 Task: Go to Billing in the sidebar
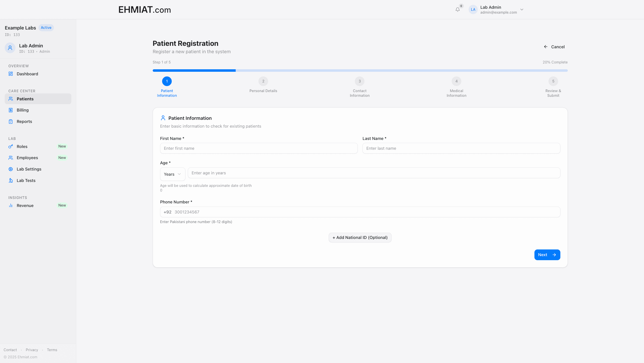tap(38, 110)
